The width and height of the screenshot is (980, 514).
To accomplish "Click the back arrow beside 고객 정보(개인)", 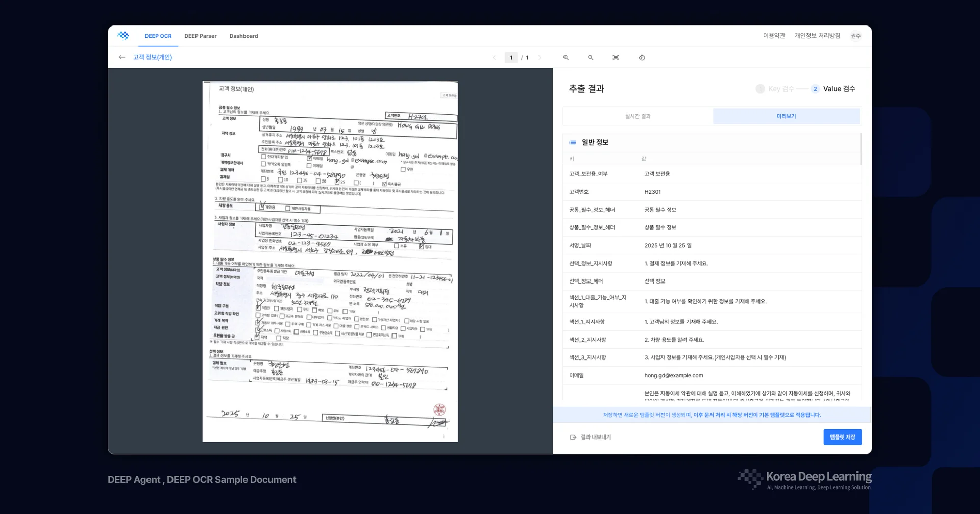I will pyautogui.click(x=121, y=57).
